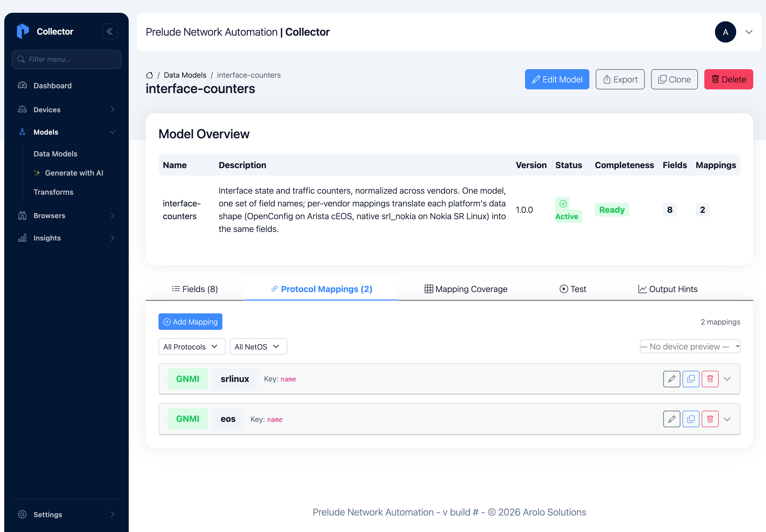Delete the srlinux mapping with the trash icon
This screenshot has height=532, width=766.
710,379
